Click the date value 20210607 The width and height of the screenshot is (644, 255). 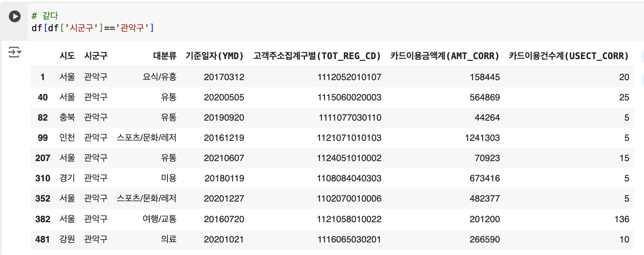(224, 158)
